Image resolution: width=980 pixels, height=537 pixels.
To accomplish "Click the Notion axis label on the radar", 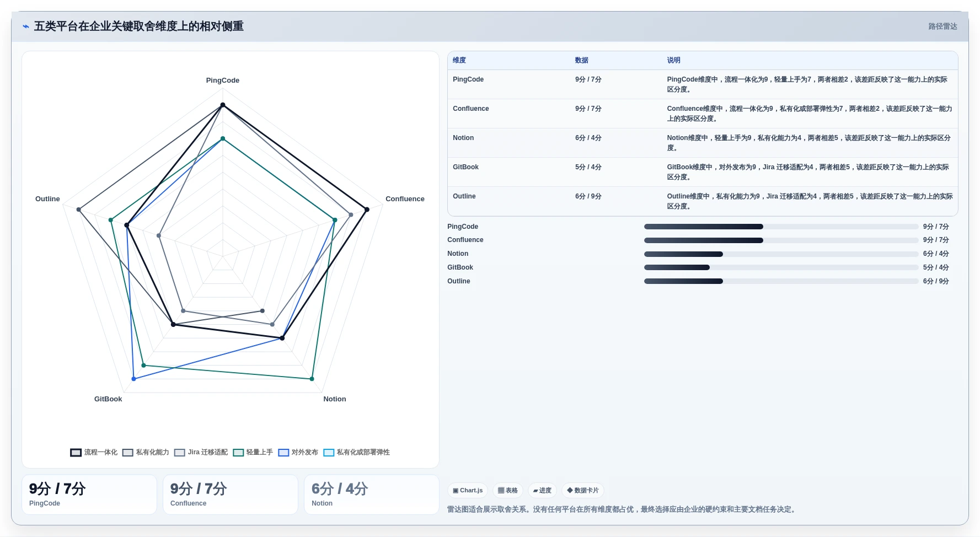I will click(335, 399).
